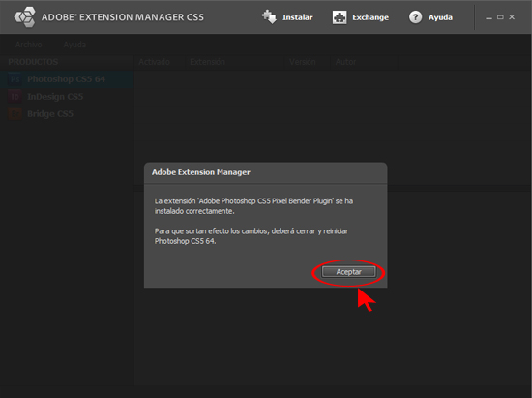Click the Instalar label in the header

pyautogui.click(x=298, y=17)
